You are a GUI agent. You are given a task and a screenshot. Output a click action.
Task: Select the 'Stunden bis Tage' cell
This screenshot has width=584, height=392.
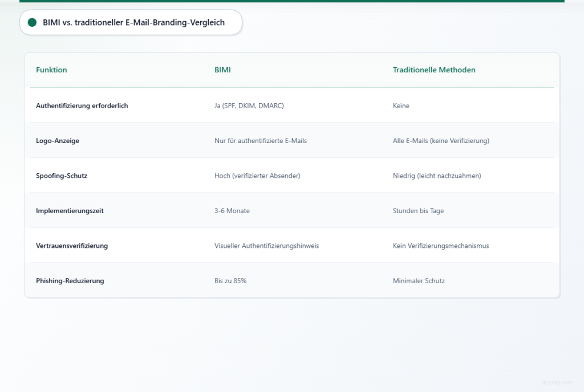[x=418, y=210]
